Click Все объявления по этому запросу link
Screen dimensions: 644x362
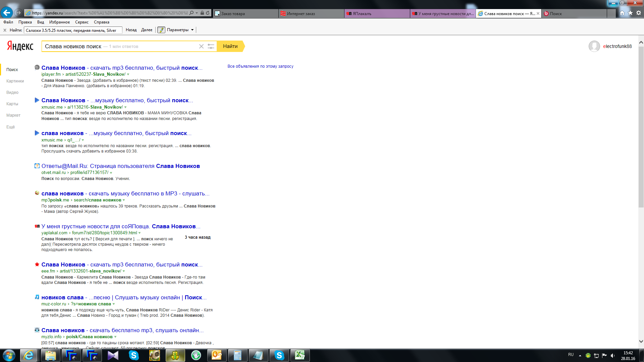(x=260, y=66)
